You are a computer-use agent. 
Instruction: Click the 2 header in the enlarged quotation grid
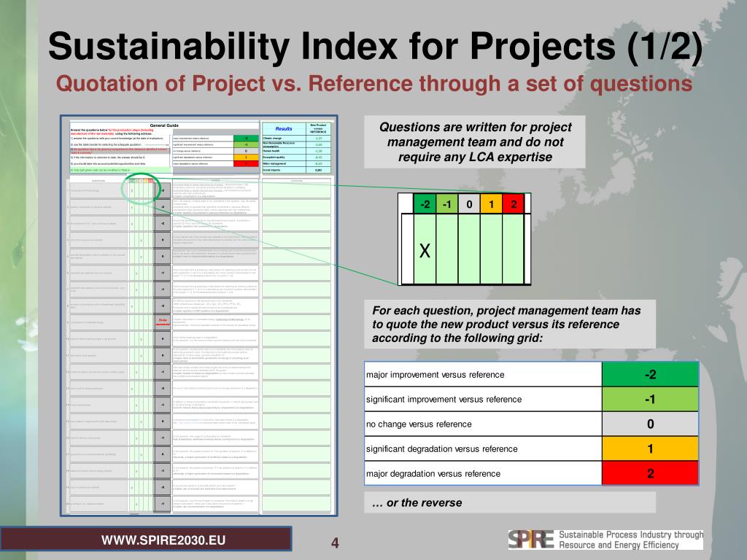tap(513, 204)
